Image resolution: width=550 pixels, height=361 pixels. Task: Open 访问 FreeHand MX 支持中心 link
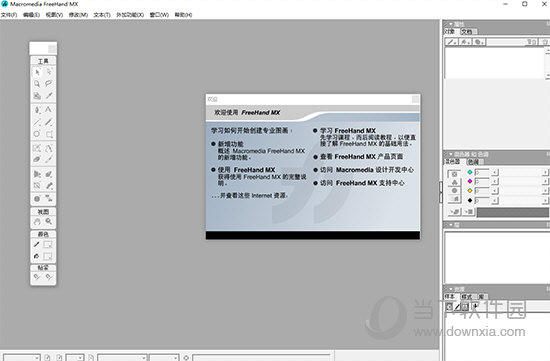point(362,183)
